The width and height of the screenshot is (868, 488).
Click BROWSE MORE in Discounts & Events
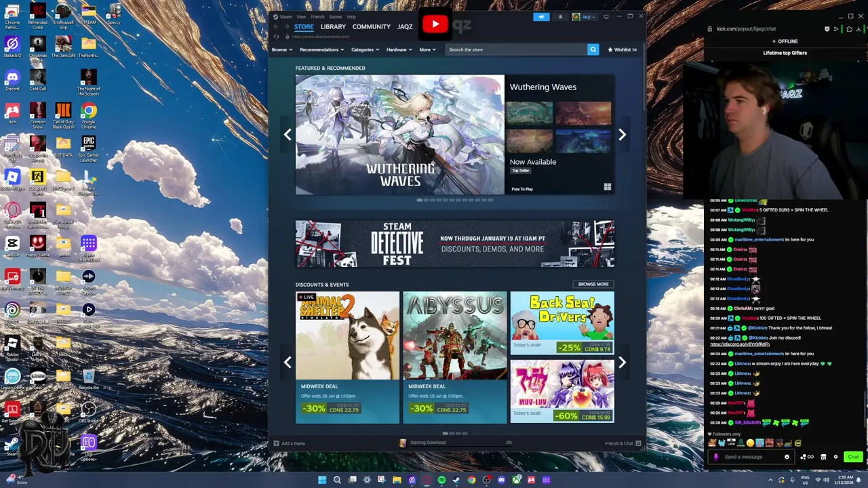coord(593,284)
